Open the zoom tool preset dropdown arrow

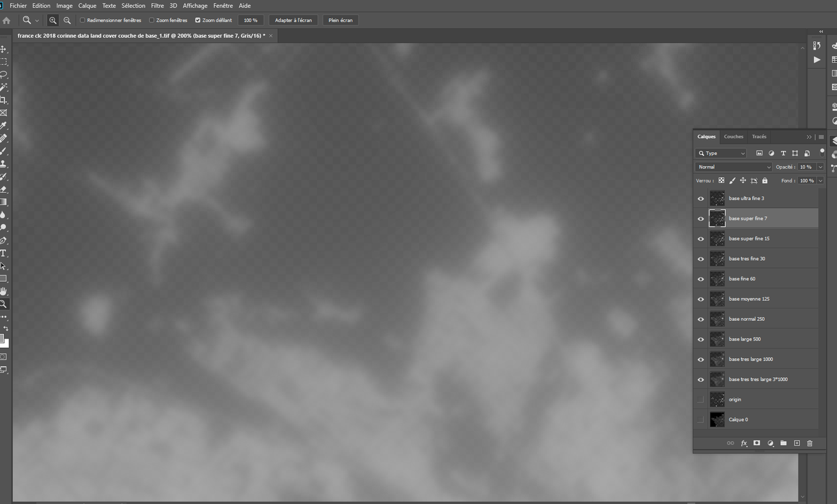tap(37, 21)
